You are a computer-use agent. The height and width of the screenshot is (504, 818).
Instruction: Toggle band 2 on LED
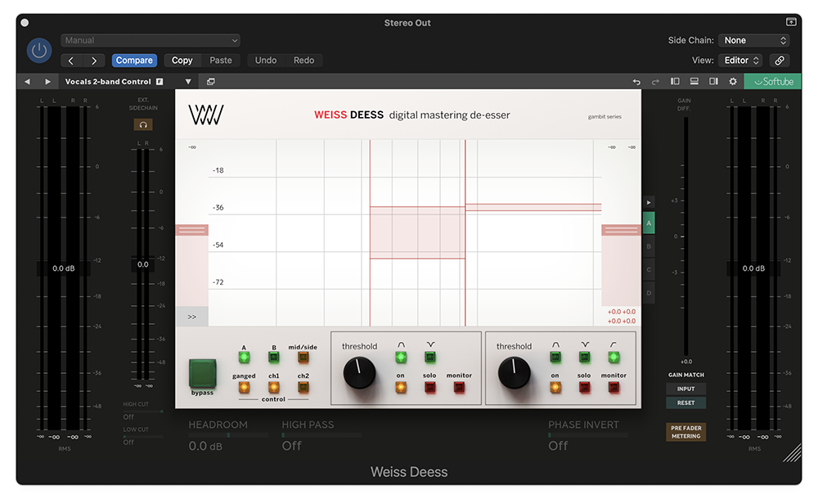point(555,387)
